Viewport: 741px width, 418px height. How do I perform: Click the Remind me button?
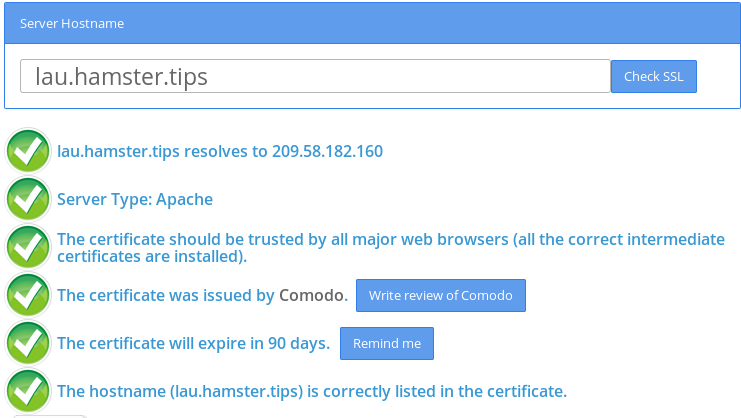pyautogui.click(x=387, y=343)
